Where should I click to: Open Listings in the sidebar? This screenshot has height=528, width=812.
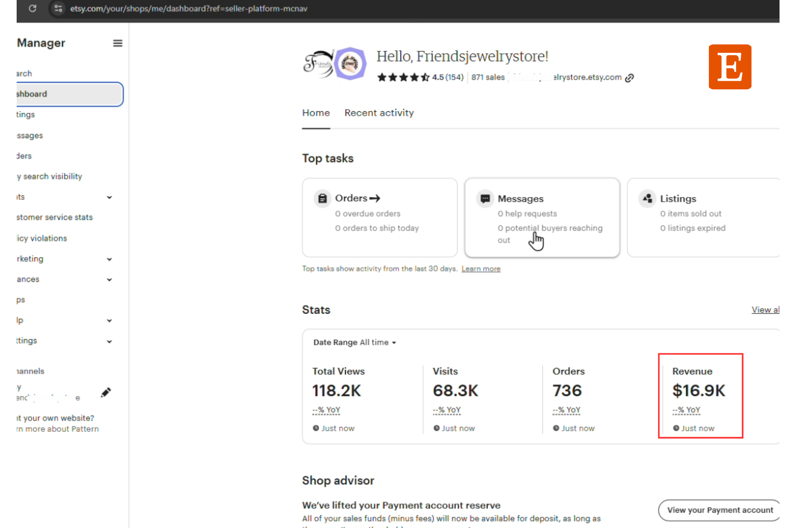pyautogui.click(x=26, y=115)
